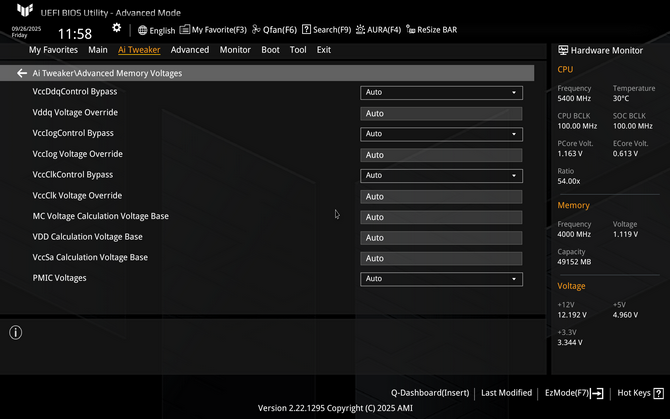The width and height of the screenshot is (670, 419).
Task: Click the back arrow to Ai Tweaker
Action: [x=22, y=73]
